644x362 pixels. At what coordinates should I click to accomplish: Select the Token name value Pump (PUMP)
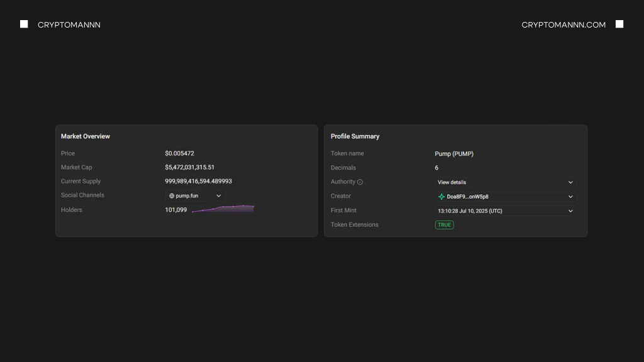click(454, 153)
